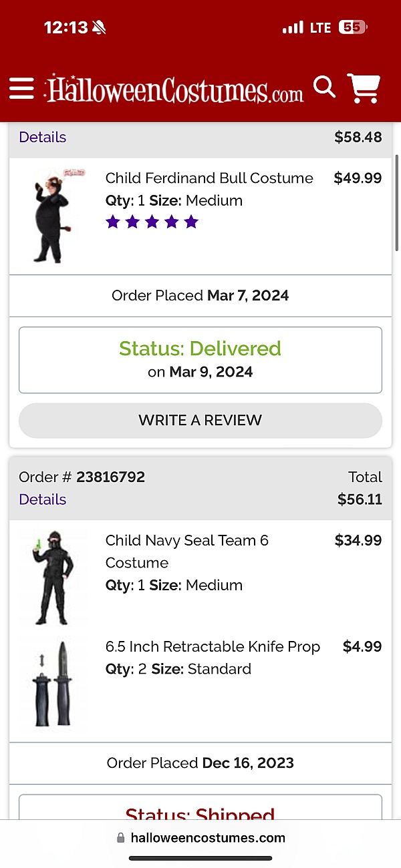Click the 6.5 Inch Retractable Knife Prop title
The image size is (401, 868).
(x=213, y=646)
